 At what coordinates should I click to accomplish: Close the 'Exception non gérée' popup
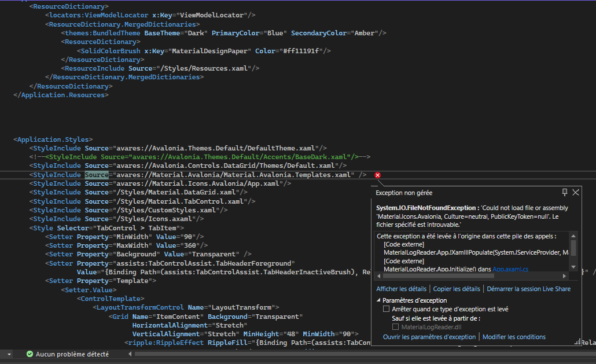576,192
